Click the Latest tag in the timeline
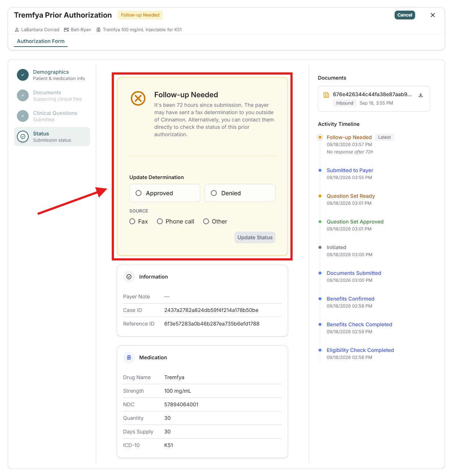 coord(384,137)
